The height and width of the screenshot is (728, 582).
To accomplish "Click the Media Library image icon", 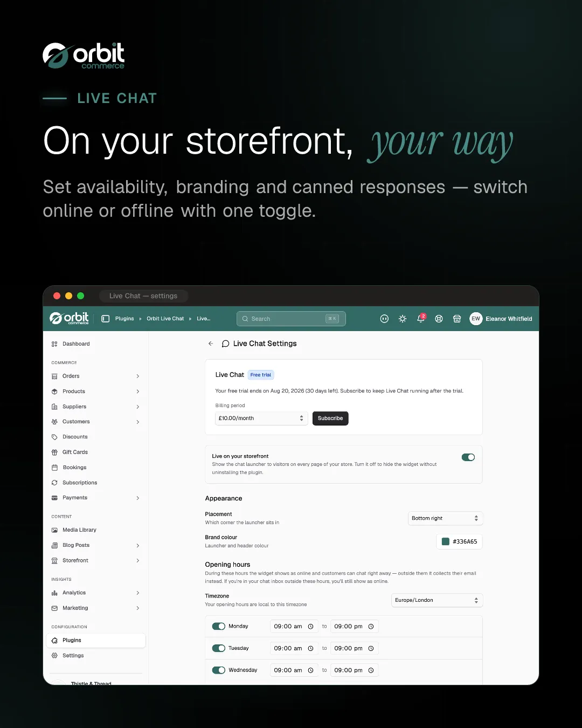I will pyautogui.click(x=54, y=530).
